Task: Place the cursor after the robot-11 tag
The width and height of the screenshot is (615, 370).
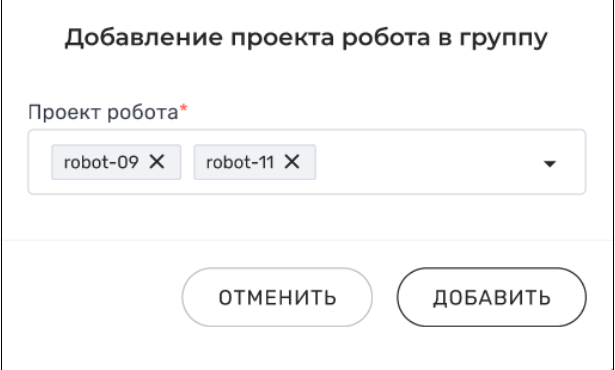Action: [428, 162]
